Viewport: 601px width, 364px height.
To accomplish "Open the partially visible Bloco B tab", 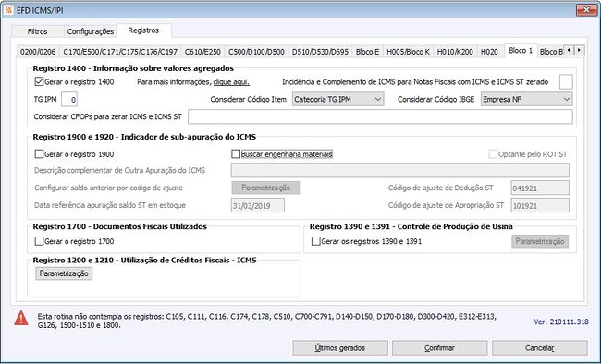I will click(x=551, y=52).
